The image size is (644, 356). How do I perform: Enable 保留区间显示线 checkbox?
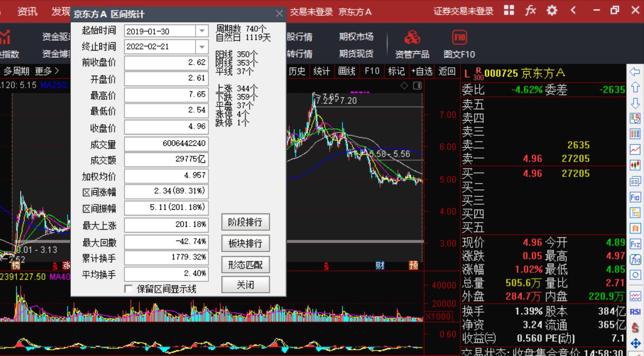pyautogui.click(x=128, y=289)
